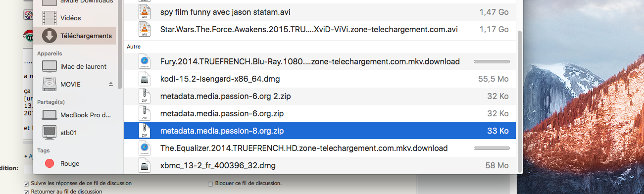Click Safari download icon for Fury.2014 file
This screenshot has height=194, width=644.
pyautogui.click(x=144, y=61)
